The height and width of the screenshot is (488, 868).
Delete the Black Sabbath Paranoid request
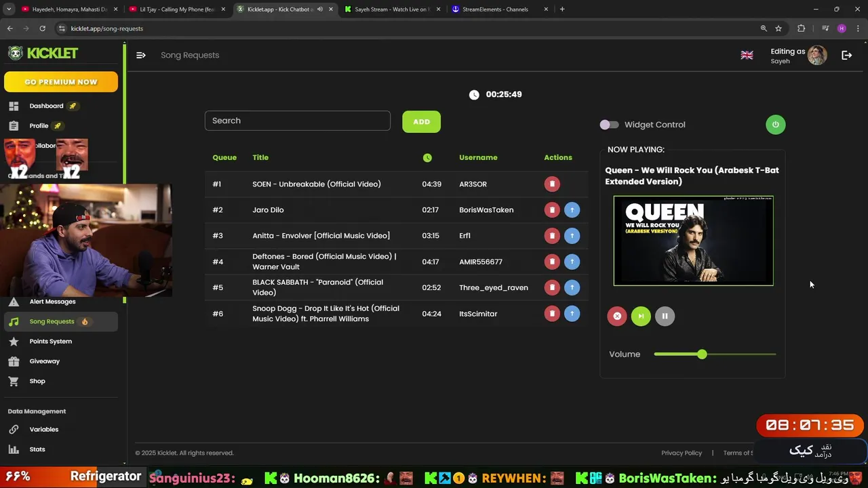point(552,287)
